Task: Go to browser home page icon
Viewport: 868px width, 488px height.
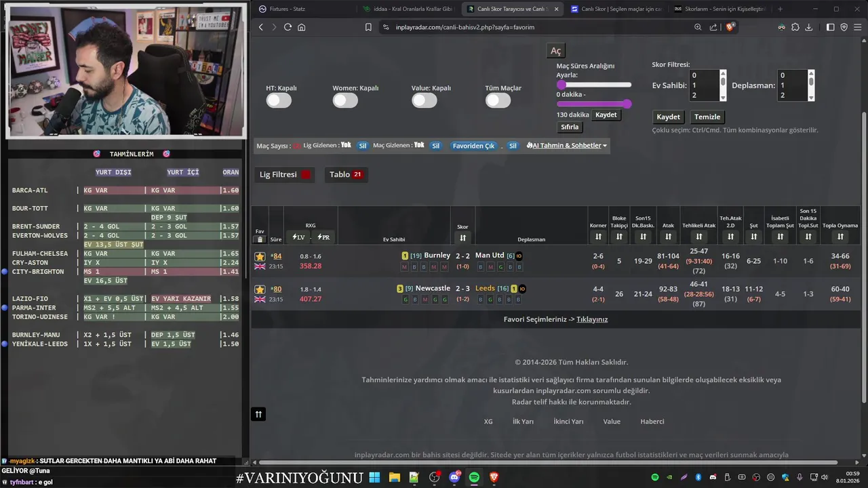Action: [301, 27]
